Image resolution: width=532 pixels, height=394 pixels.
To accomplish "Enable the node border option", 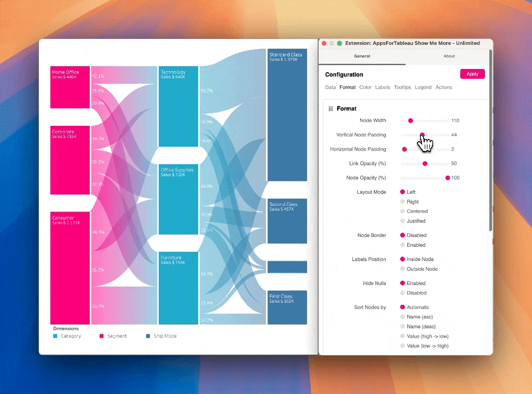I will [403, 245].
